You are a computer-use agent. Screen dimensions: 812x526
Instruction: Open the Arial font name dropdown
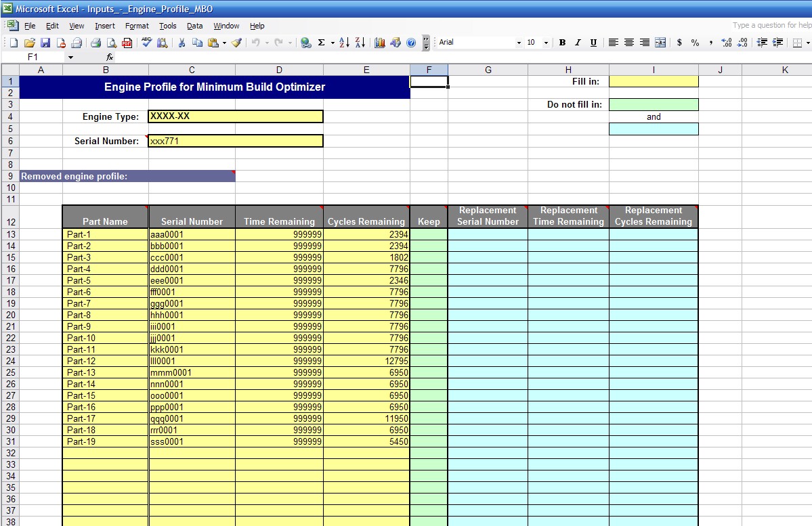coord(519,43)
